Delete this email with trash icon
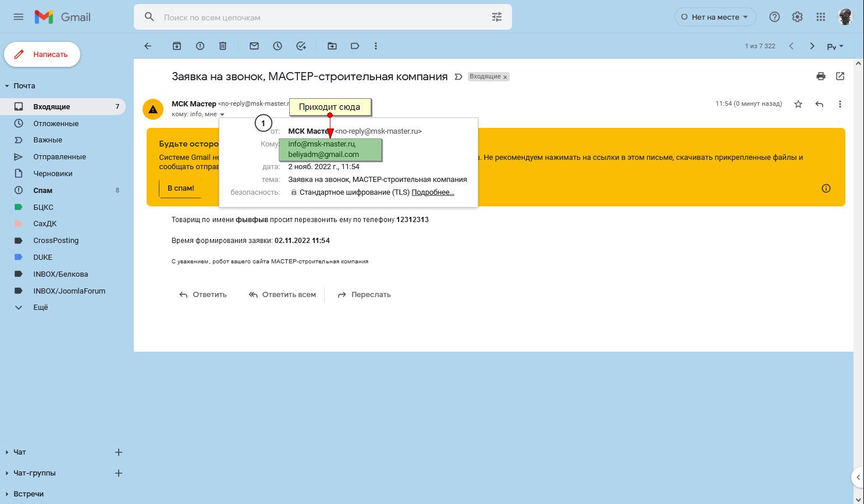The image size is (864, 504). click(223, 46)
